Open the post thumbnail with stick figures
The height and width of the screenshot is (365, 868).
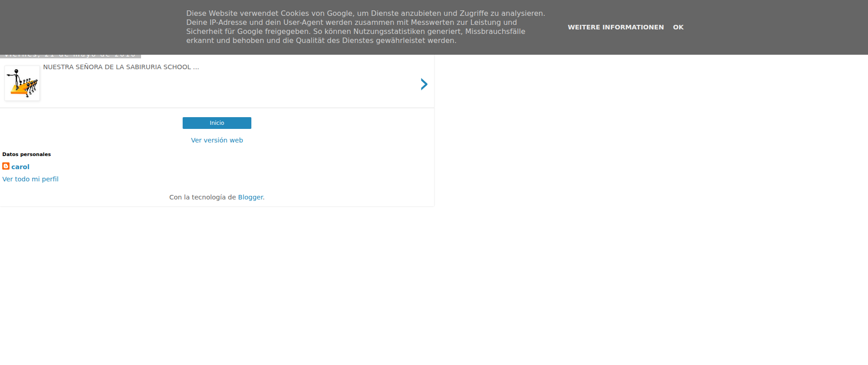point(22,83)
